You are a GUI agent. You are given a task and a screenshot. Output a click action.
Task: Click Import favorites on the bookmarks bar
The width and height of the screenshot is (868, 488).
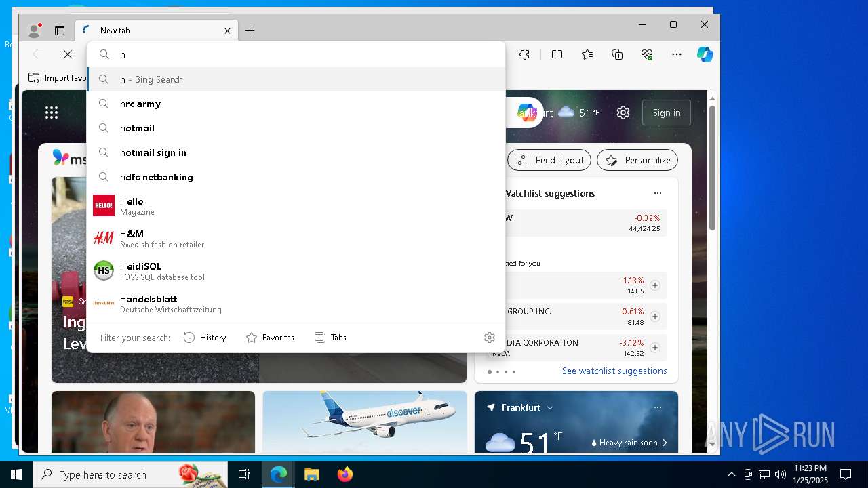pyautogui.click(x=58, y=78)
